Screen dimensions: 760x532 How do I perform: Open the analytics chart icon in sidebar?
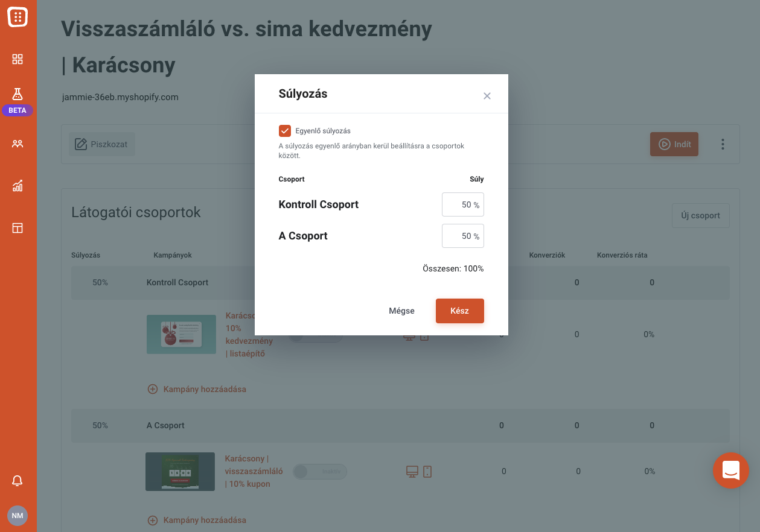(x=18, y=186)
